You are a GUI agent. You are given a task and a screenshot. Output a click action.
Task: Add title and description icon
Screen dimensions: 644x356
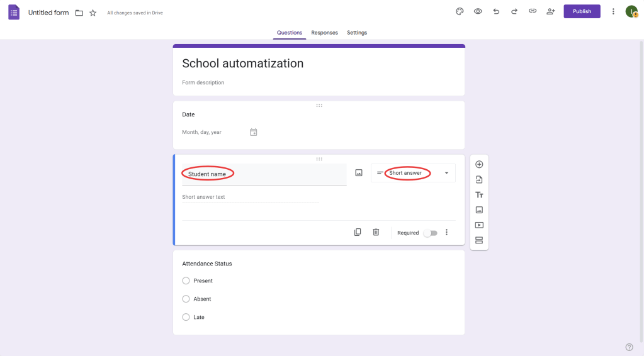(x=479, y=195)
